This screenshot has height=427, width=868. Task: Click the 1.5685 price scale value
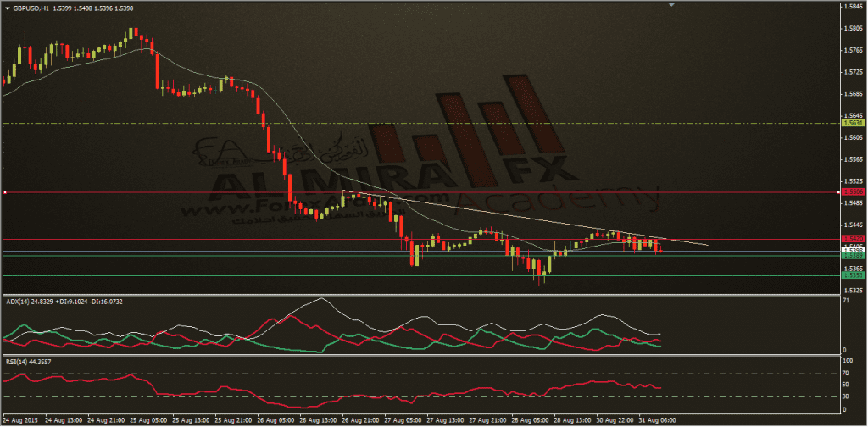pyautogui.click(x=853, y=93)
